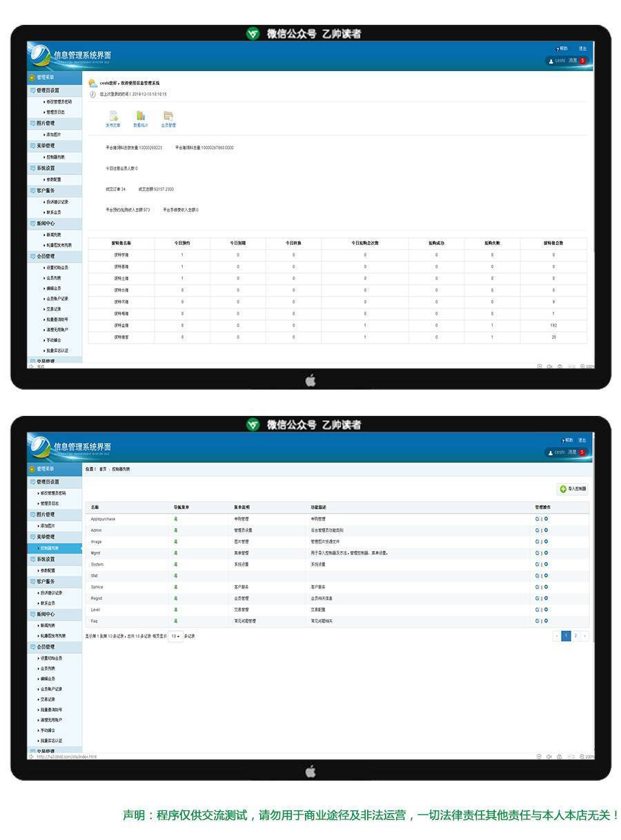Open the records-per-page dropdown showing 10
621x840 pixels.
coord(176,636)
